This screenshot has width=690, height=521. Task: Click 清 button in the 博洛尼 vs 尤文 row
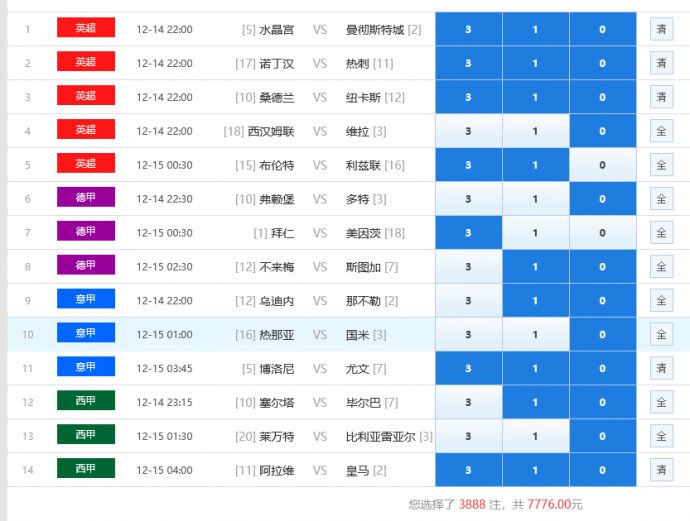pos(661,368)
